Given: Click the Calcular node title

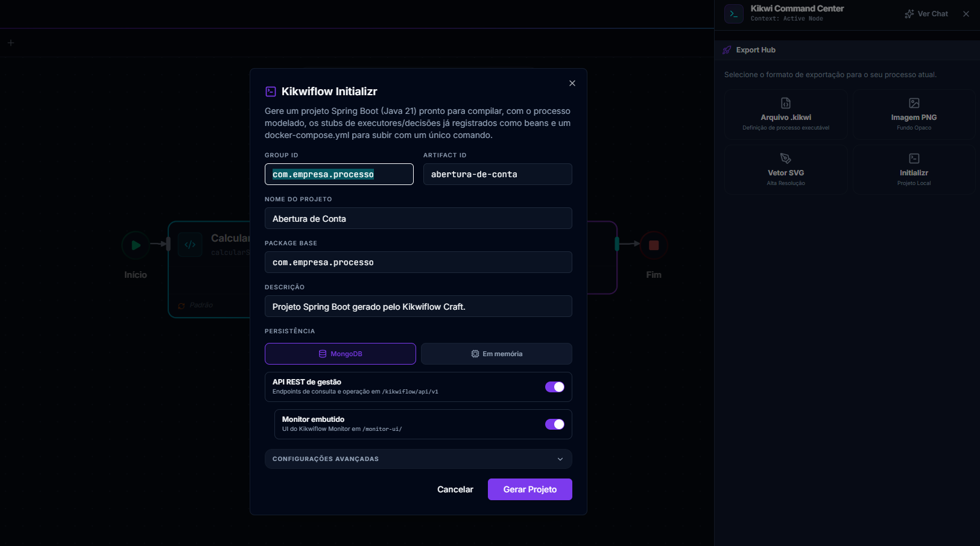Looking at the screenshot, I should [230, 238].
